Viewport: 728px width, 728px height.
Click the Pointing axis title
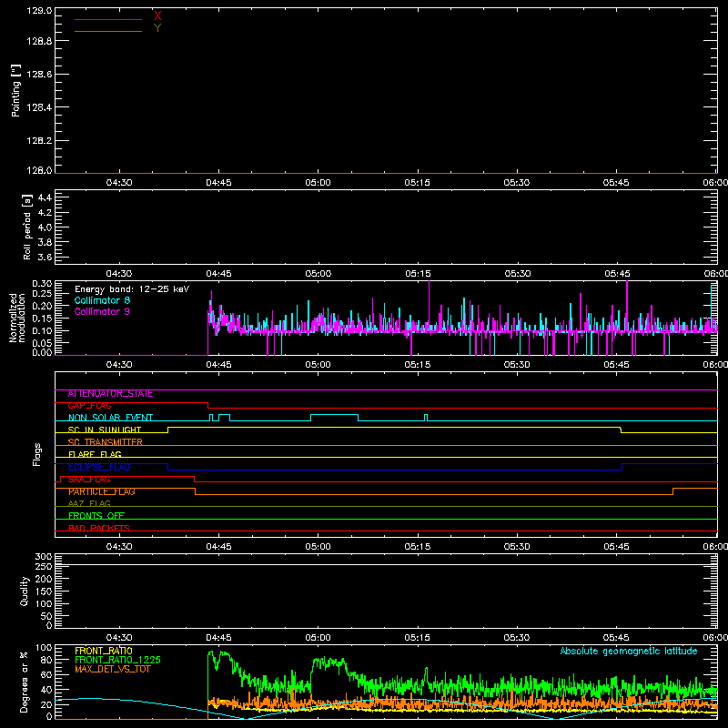click(x=15, y=90)
